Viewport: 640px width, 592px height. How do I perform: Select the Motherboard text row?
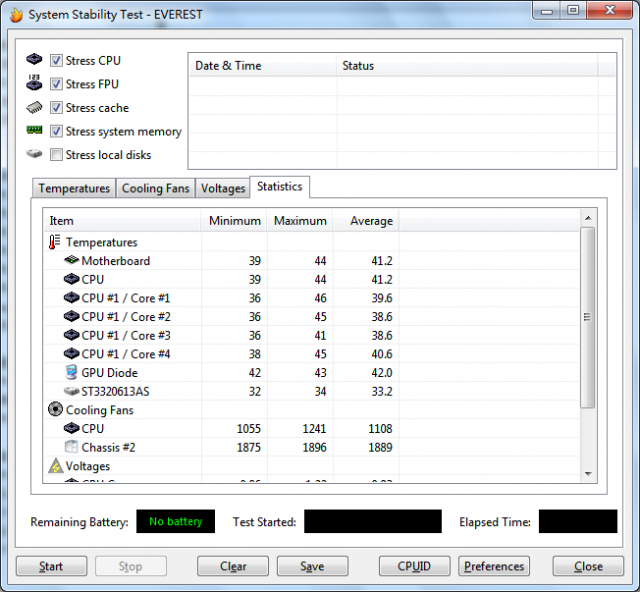[x=116, y=260]
